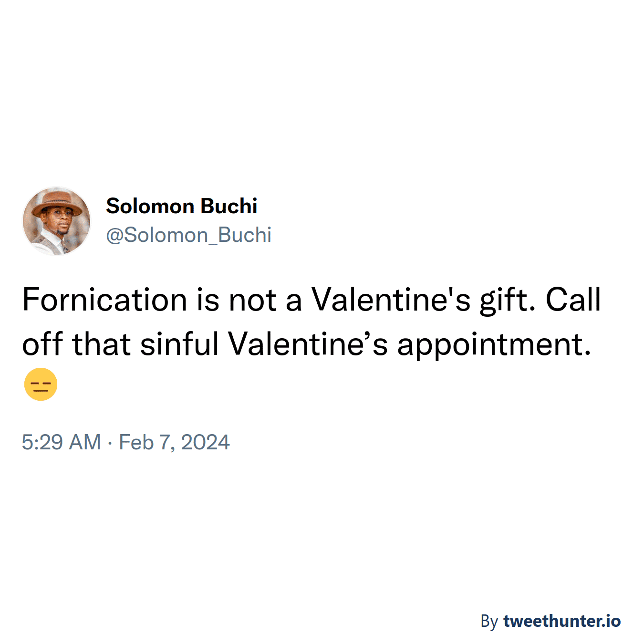Viewport: 644px width, 644px height.
Task: Click the 5:29 AM timestamp
Action: (61, 442)
